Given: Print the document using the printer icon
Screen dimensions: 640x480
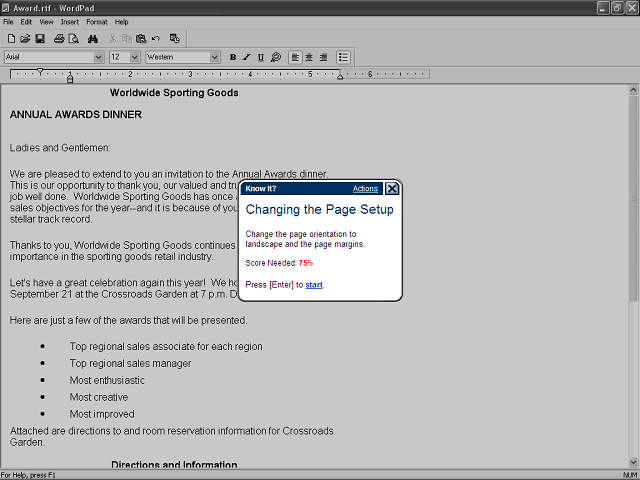Looking at the screenshot, I should (59, 39).
